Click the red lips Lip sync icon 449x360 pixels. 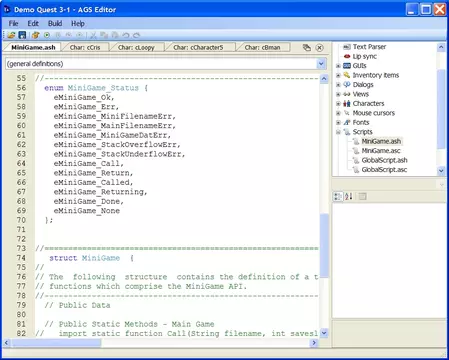pos(347,56)
